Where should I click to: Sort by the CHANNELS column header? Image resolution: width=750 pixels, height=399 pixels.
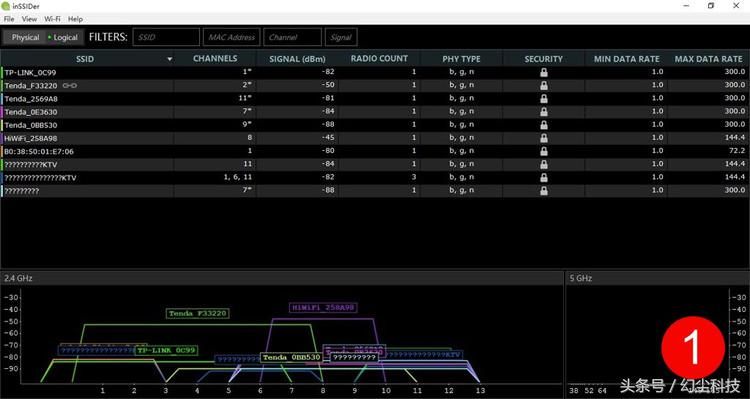pyautogui.click(x=215, y=58)
